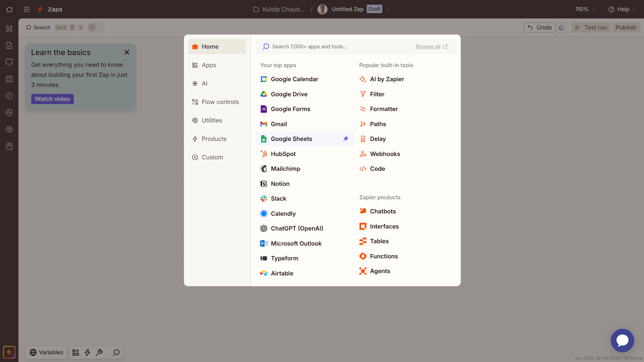Choose the Filter built-in tool
Image resolution: width=644 pixels, height=362 pixels.
[404, 94]
